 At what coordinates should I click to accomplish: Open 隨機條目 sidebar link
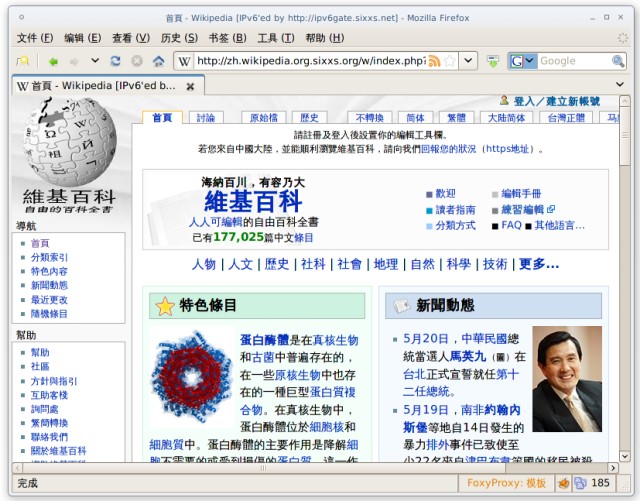pos(49,314)
